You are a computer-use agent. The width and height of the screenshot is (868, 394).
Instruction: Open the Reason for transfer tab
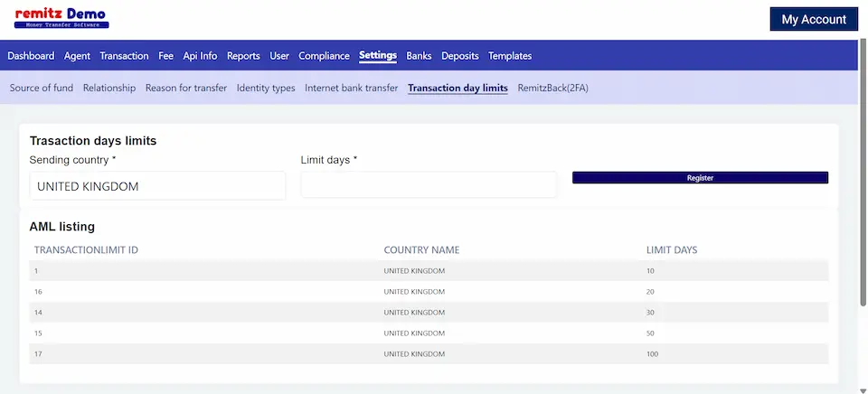pyautogui.click(x=186, y=89)
